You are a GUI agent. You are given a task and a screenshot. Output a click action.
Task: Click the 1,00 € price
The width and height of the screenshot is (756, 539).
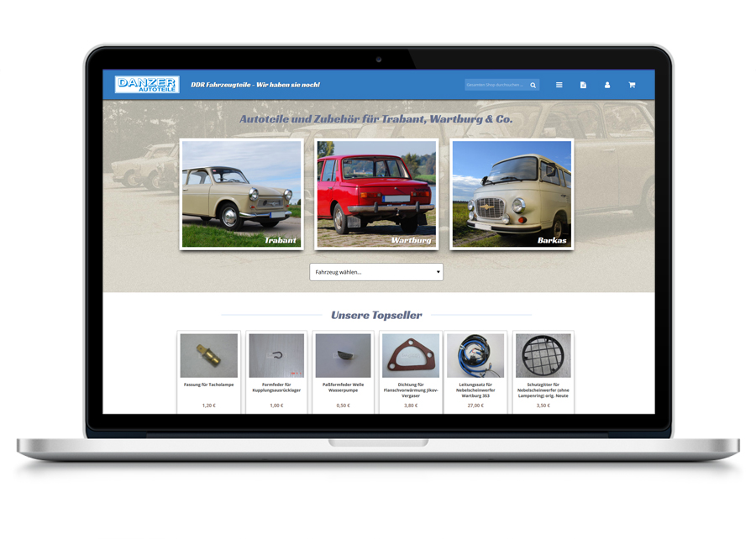coord(276,406)
